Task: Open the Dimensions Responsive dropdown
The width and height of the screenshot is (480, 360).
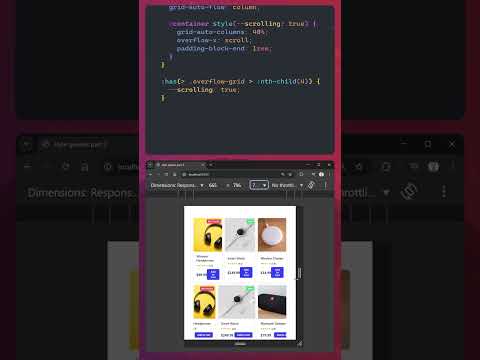Action: (x=177, y=185)
